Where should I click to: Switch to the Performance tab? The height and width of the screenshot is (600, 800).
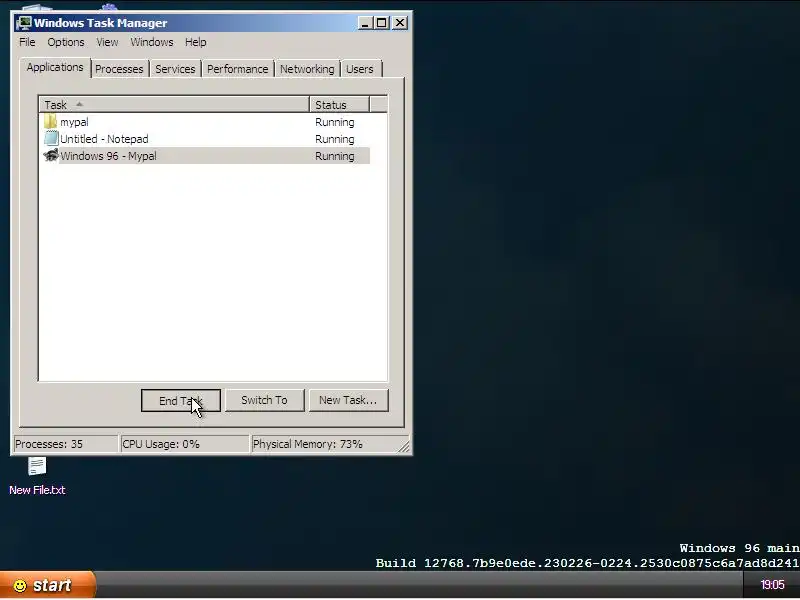click(237, 69)
